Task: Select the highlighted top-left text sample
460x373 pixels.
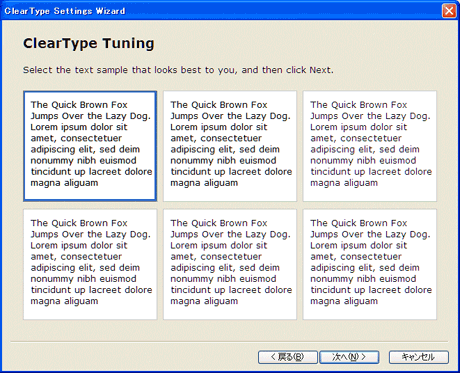Action: click(90, 146)
